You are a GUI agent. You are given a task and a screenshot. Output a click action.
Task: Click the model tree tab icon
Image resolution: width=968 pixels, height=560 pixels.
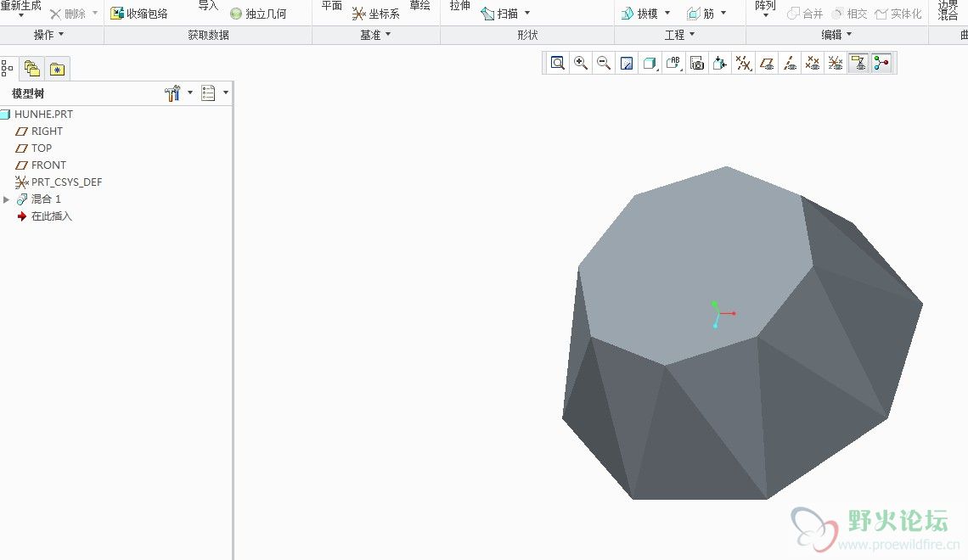click(x=7, y=68)
